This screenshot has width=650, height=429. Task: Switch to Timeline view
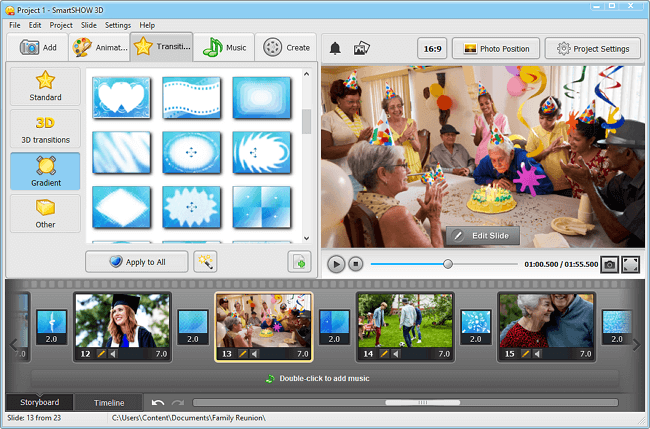coord(109,402)
